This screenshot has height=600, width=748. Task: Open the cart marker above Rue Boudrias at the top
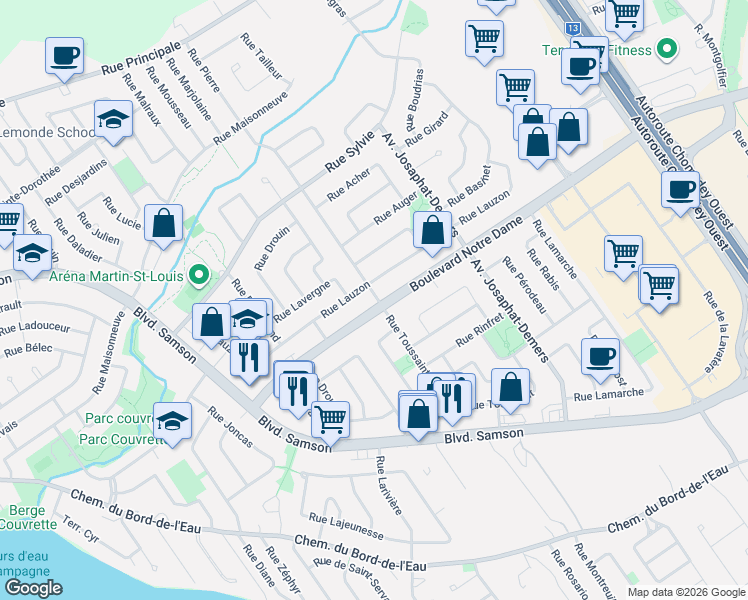pyautogui.click(x=484, y=39)
